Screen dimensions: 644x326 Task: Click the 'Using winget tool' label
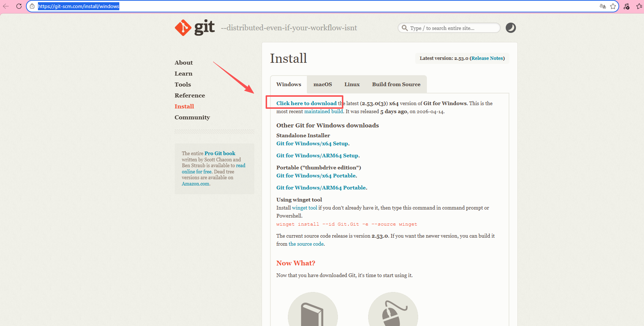tap(299, 200)
